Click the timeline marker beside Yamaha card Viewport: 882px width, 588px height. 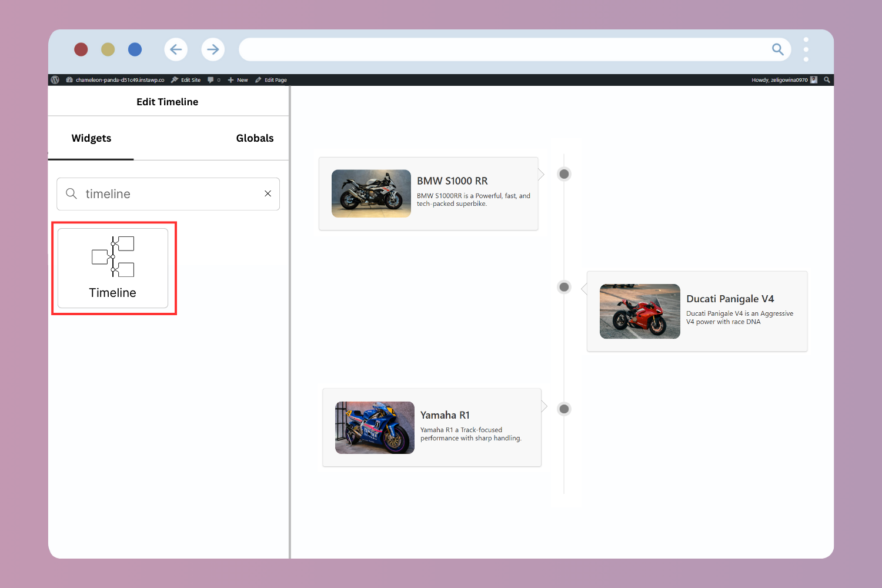(x=564, y=409)
